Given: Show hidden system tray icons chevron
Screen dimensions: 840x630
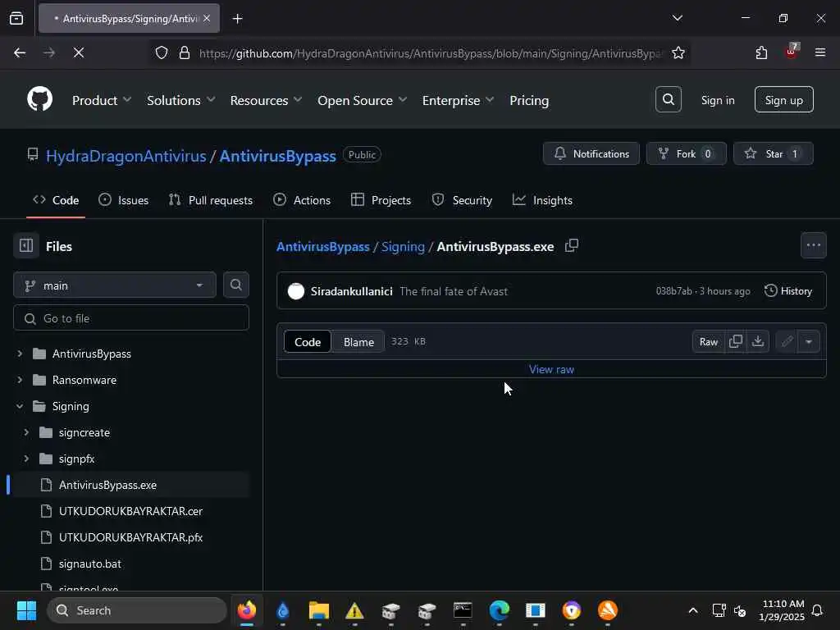Looking at the screenshot, I should pyautogui.click(x=692, y=610).
